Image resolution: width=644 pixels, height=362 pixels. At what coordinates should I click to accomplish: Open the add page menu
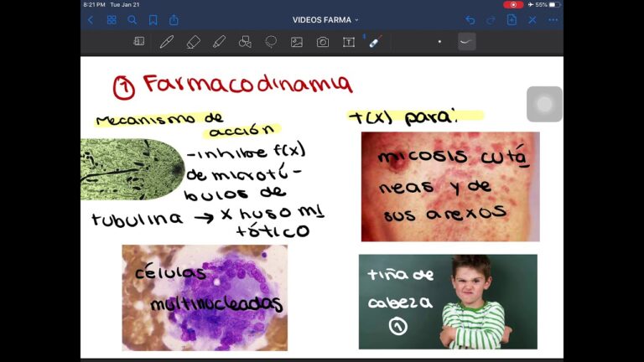512,20
